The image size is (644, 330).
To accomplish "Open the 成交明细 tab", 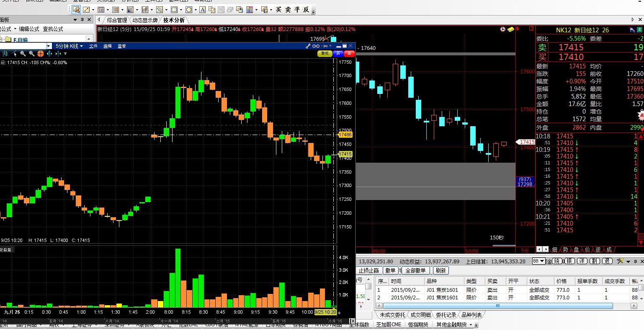I will pyautogui.click(x=420, y=315).
